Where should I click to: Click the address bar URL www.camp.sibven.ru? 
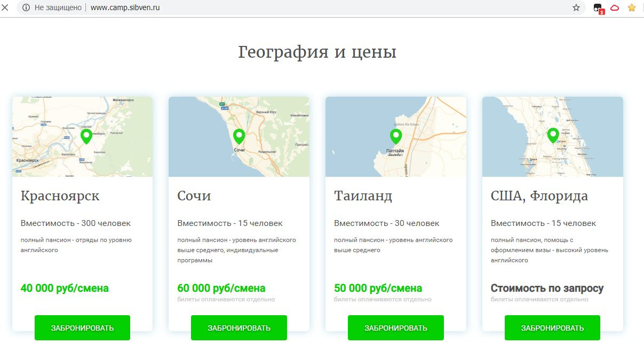125,7
